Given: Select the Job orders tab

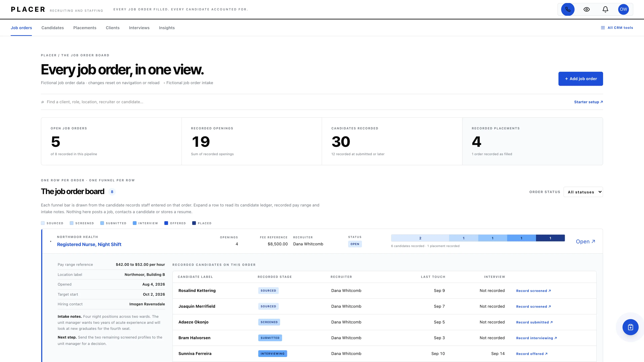Looking at the screenshot, I should pyautogui.click(x=21, y=28).
